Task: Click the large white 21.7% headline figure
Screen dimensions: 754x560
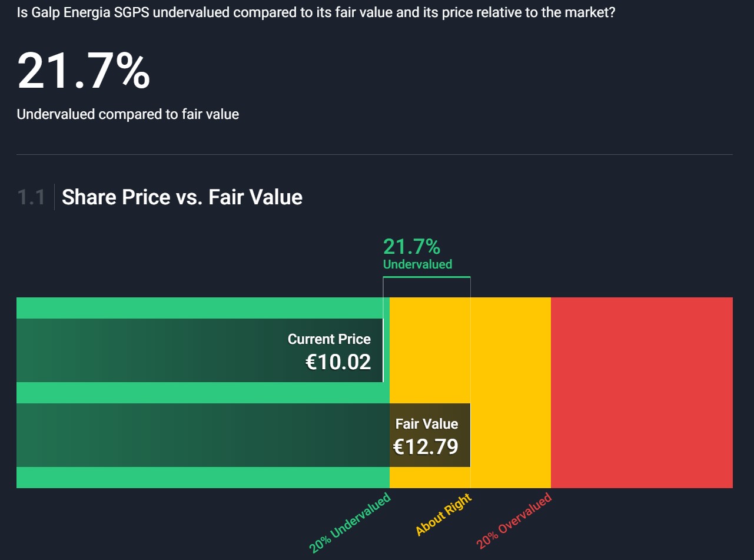Action: click(x=84, y=71)
